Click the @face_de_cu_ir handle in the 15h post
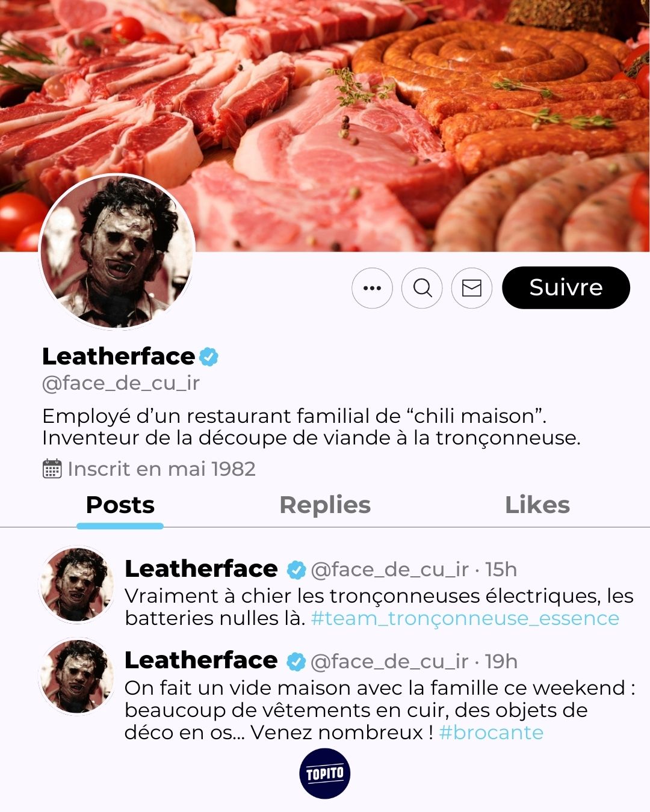The height and width of the screenshot is (812, 650). (389, 570)
